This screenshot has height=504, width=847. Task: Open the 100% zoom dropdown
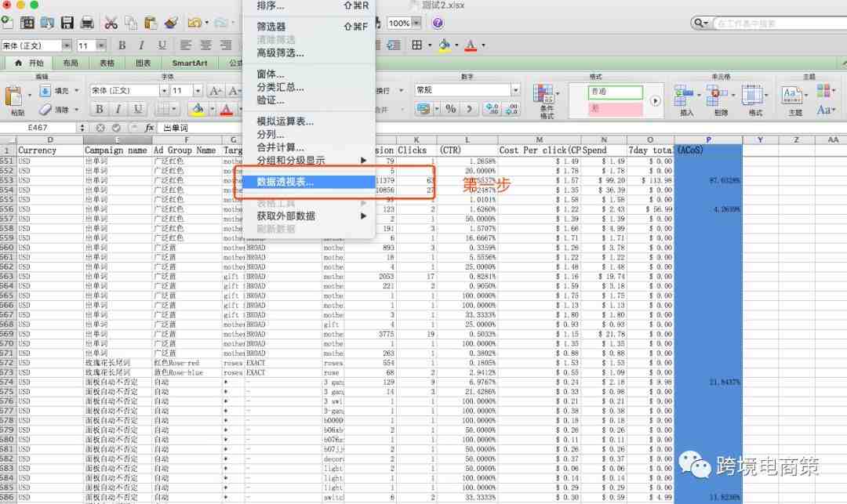(416, 23)
